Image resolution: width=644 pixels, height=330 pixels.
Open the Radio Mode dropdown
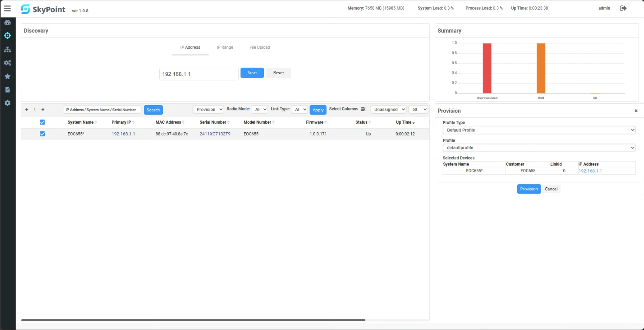tap(259, 110)
